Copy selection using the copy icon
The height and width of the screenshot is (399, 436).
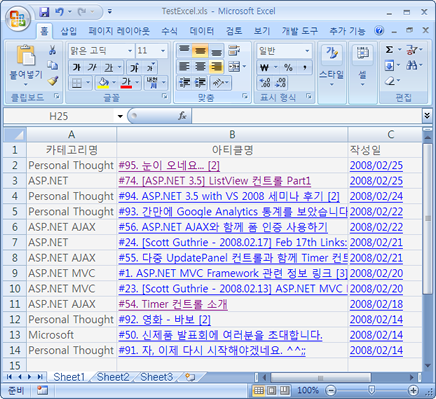pyautogui.click(x=52, y=65)
